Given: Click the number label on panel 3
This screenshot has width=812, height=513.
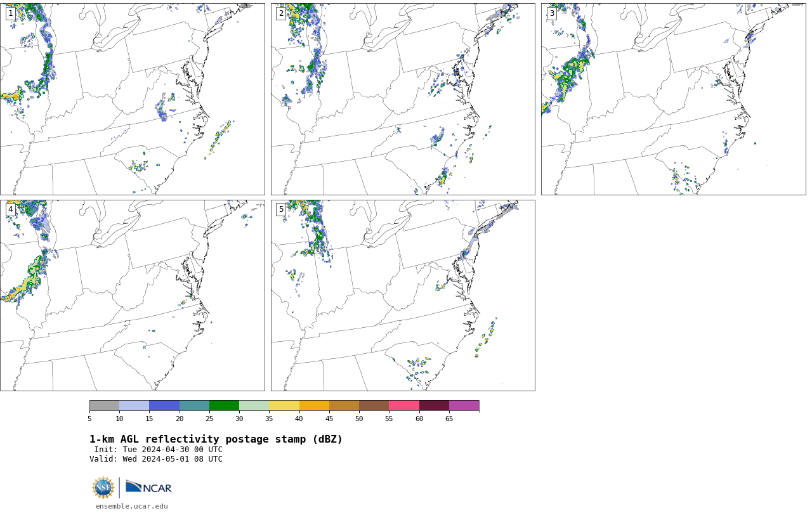Looking at the screenshot, I should (552, 13).
